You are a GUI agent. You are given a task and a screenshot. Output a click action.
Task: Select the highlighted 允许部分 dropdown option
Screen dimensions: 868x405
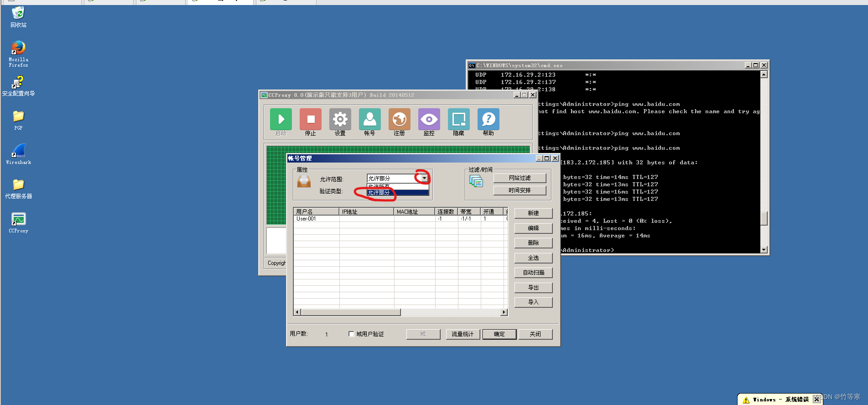pyautogui.click(x=398, y=193)
